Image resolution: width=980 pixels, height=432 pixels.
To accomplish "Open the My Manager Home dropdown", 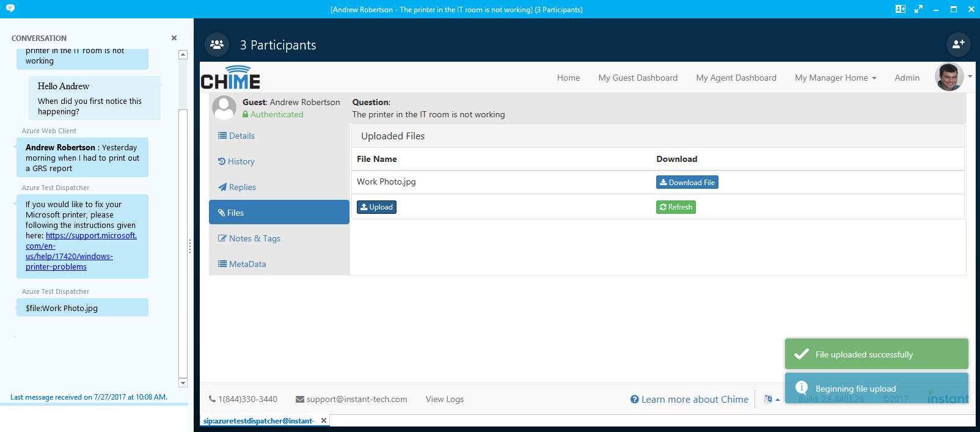I will tap(835, 78).
